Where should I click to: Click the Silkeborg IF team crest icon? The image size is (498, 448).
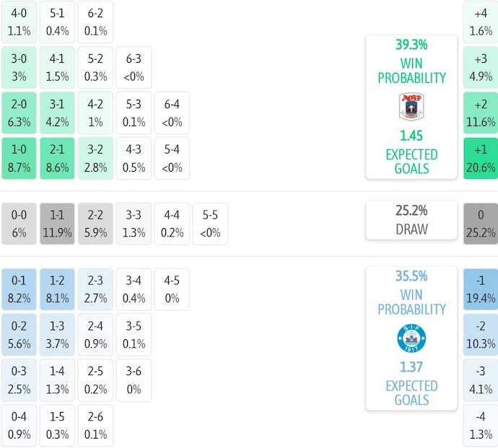(x=411, y=337)
